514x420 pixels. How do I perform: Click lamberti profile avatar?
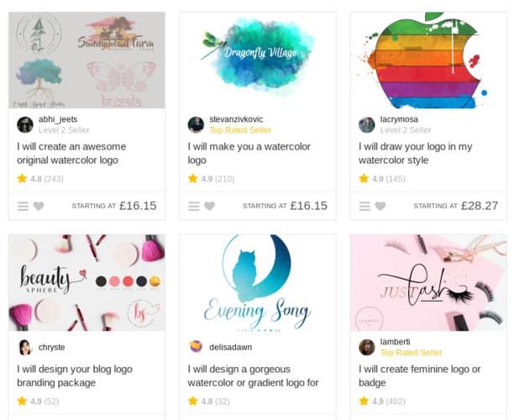[367, 347]
